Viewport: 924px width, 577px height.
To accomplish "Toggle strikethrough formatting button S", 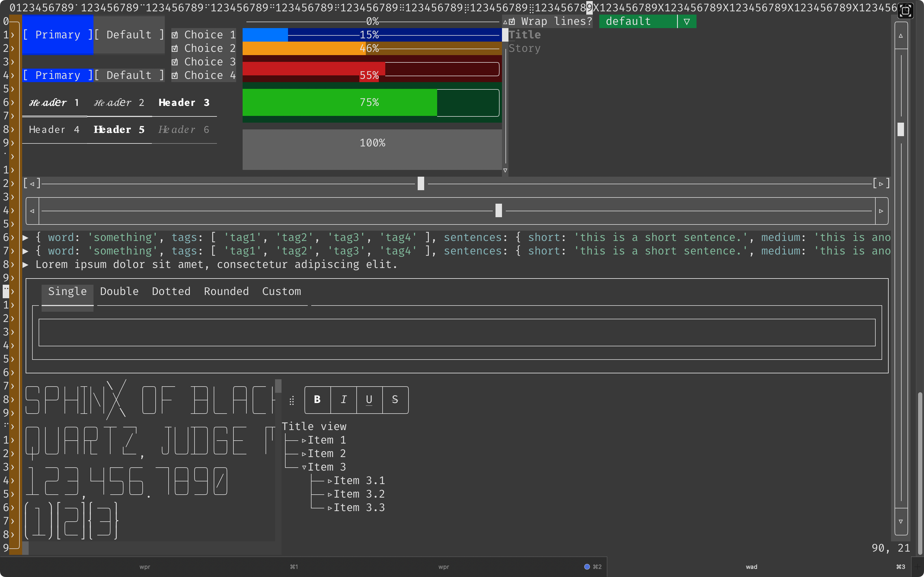I will tap(395, 400).
